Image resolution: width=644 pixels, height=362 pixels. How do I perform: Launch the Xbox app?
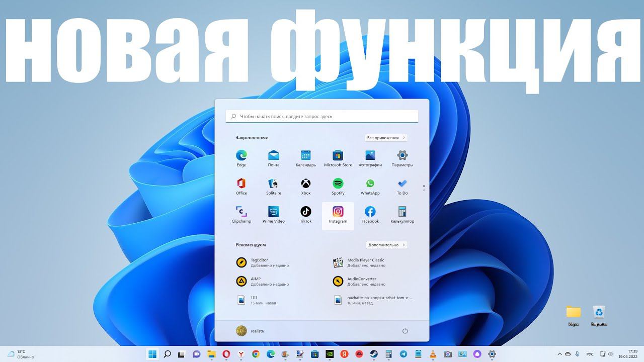tap(306, 187)
